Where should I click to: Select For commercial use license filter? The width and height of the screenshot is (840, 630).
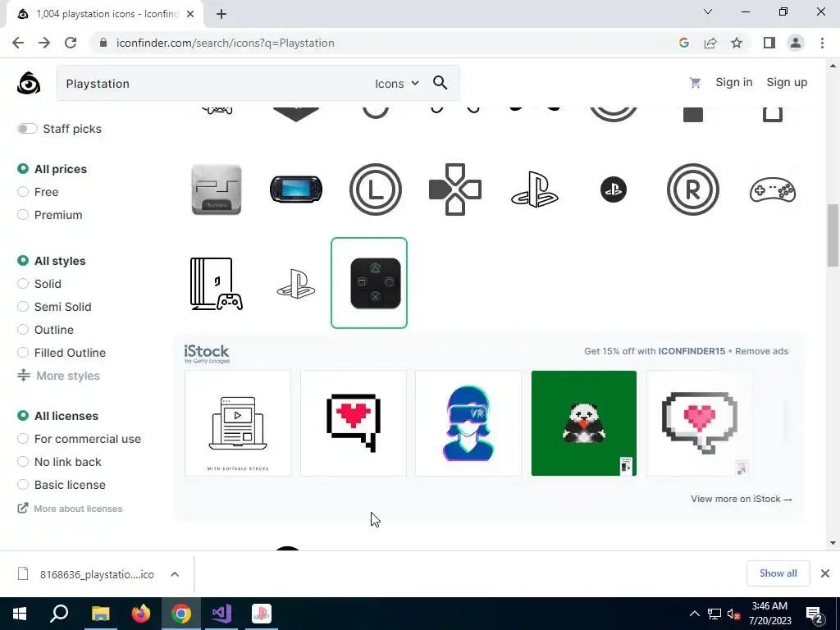(22, 439)
